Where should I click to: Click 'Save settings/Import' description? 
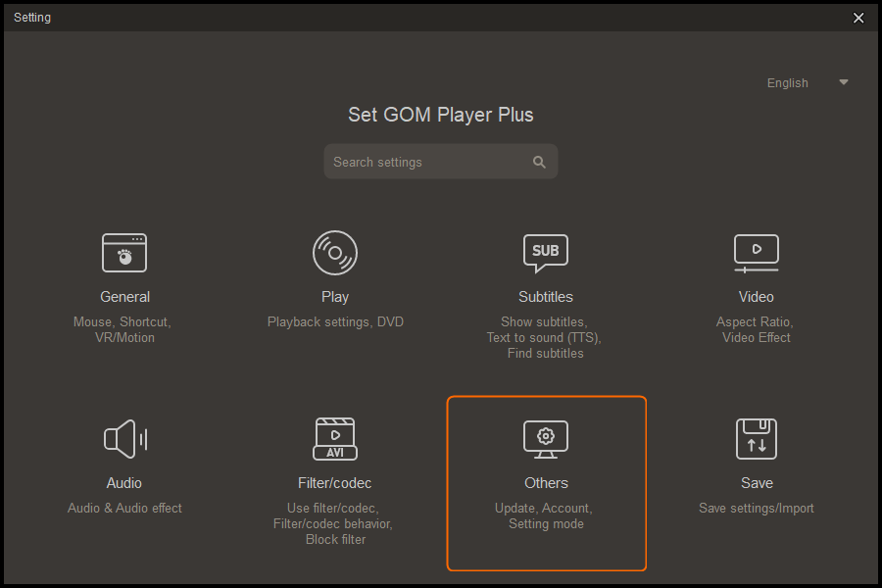756,508
